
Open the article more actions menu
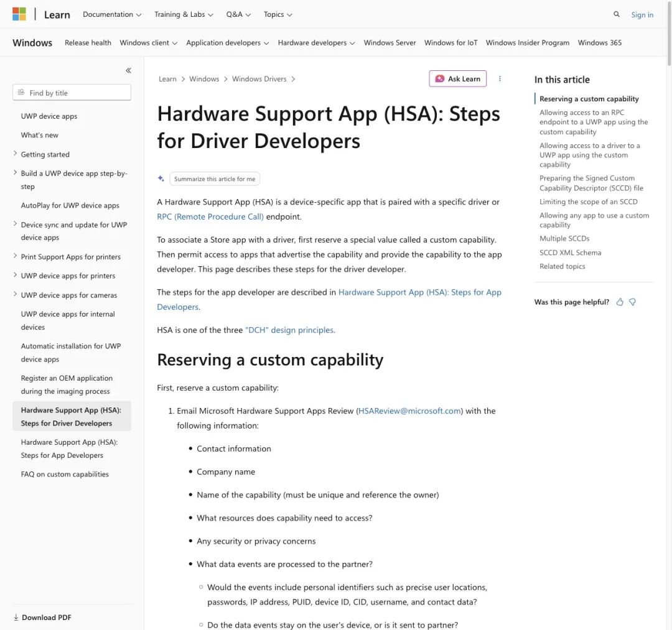coord(500,79)
